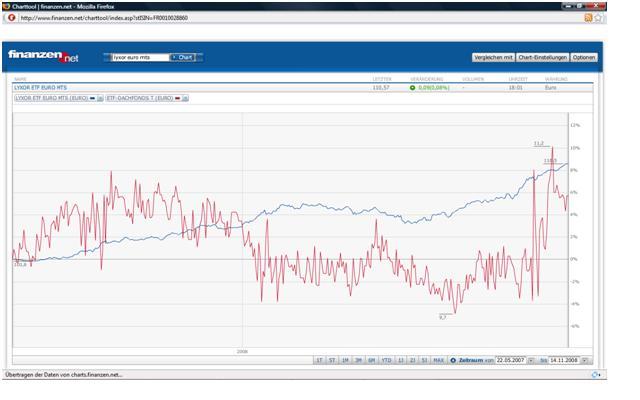Click the Firefox icon in the title bar
The image size is (640, 400).
(6, 7)
